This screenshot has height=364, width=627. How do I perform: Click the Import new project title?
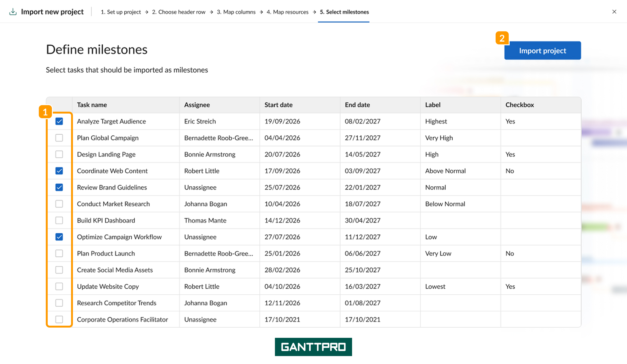point(52,12)
